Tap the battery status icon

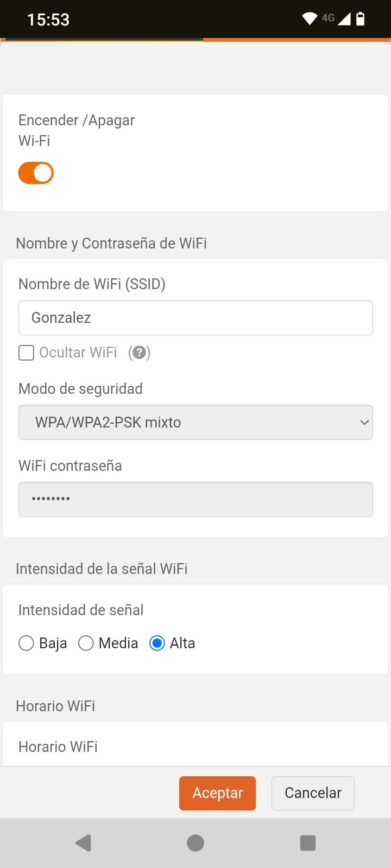tap(360, 19)
